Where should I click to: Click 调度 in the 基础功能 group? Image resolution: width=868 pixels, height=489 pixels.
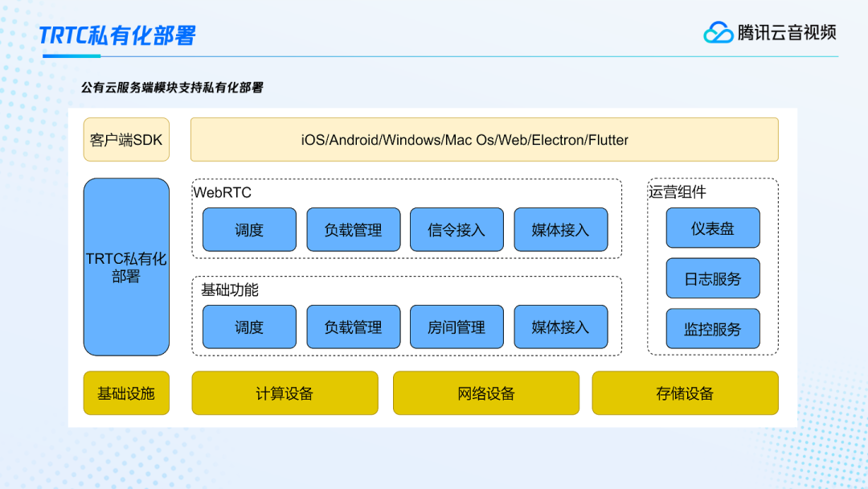click(249, 327)
